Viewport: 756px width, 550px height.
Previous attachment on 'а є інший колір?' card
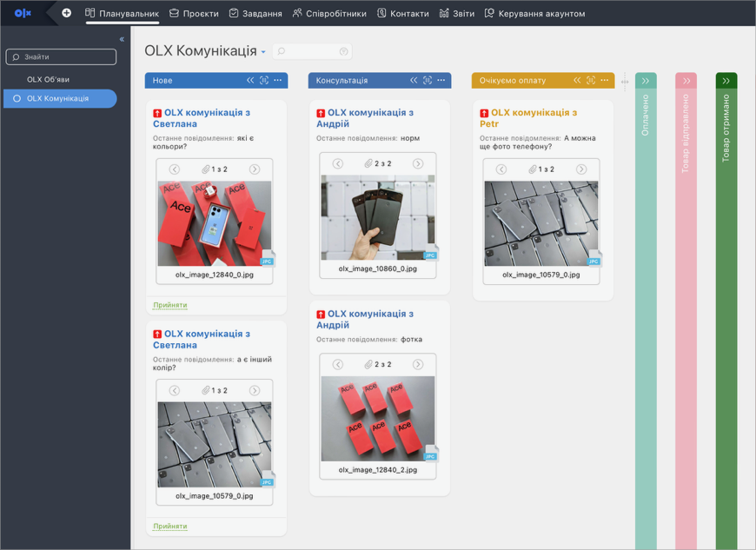[x=175, y=390]
